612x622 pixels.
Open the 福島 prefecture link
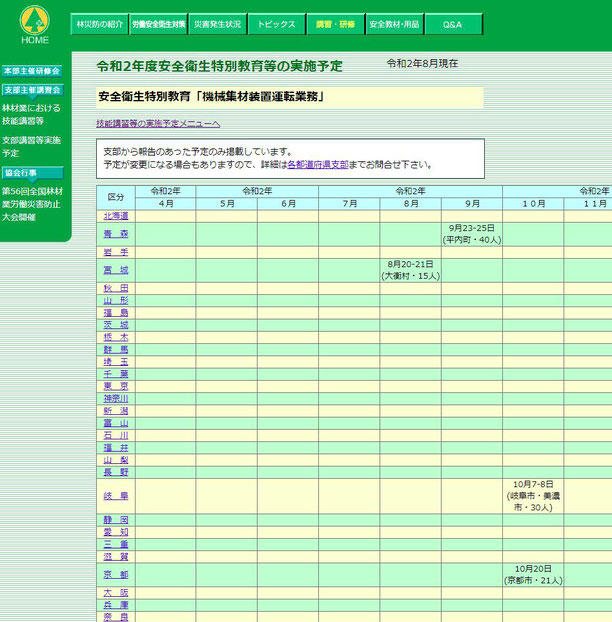(x=116, y=313)
